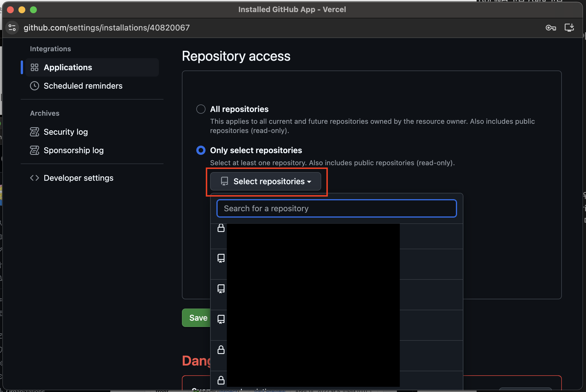Click the site settings icon in address bar
586x392 pixels.
tap(12, 28)
